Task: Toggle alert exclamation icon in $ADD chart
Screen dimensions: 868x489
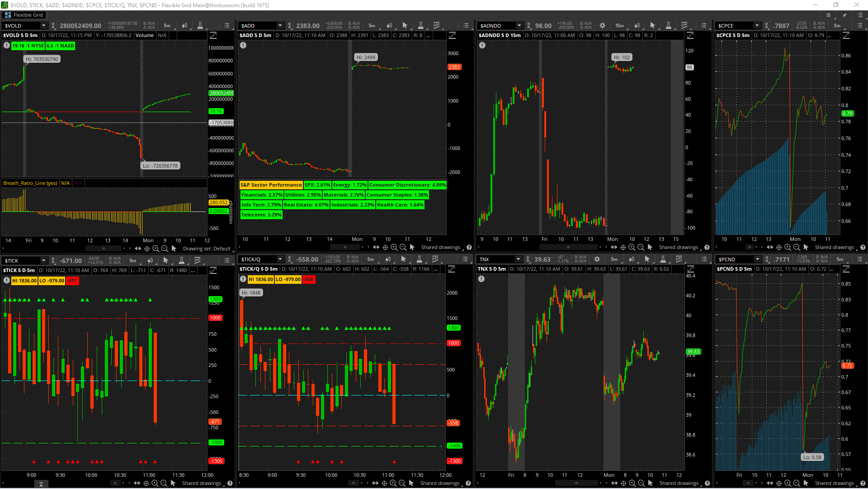Action: [243, 45]
